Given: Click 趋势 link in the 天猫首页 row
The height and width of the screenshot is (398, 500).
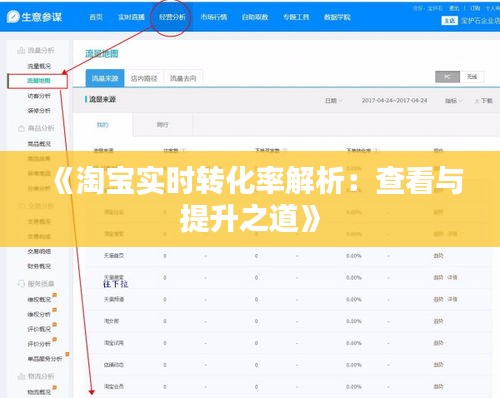Looking at the screenshot, I should tap(438, 256).
